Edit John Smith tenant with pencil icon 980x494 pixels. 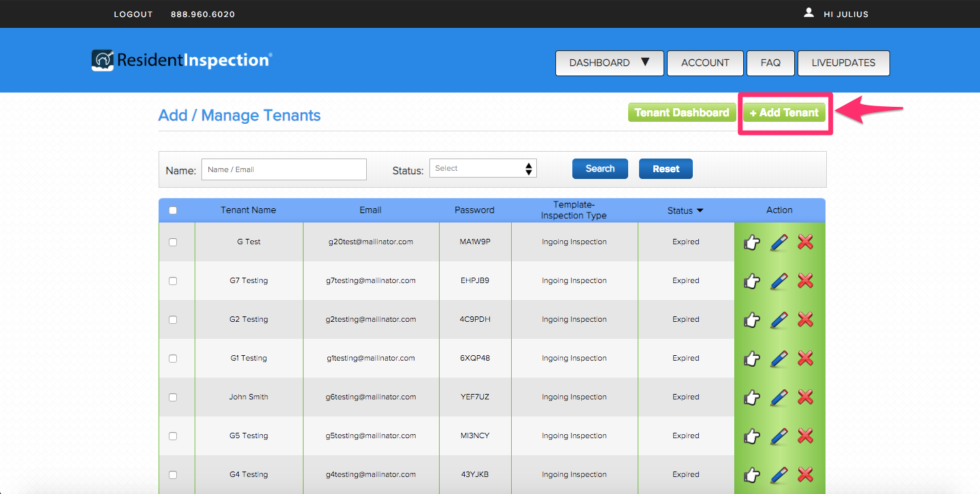coord(779,397)
